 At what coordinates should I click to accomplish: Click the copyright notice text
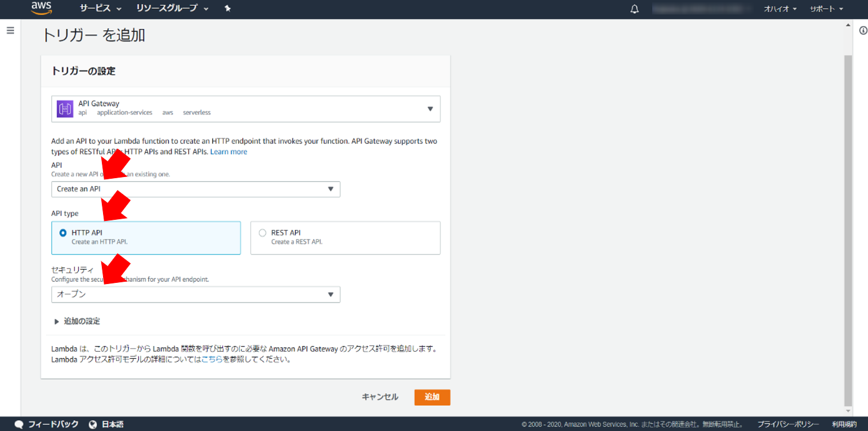click(632, 424)
